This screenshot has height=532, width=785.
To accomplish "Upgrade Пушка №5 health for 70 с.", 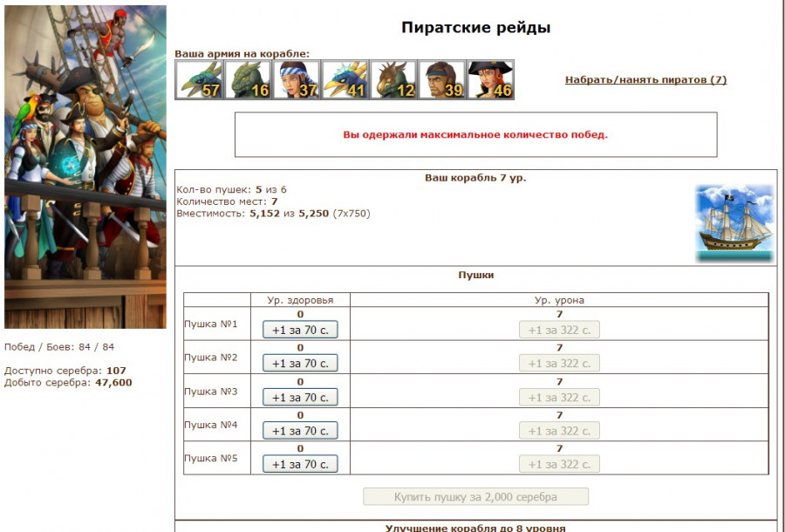I will tap(300, 465).
